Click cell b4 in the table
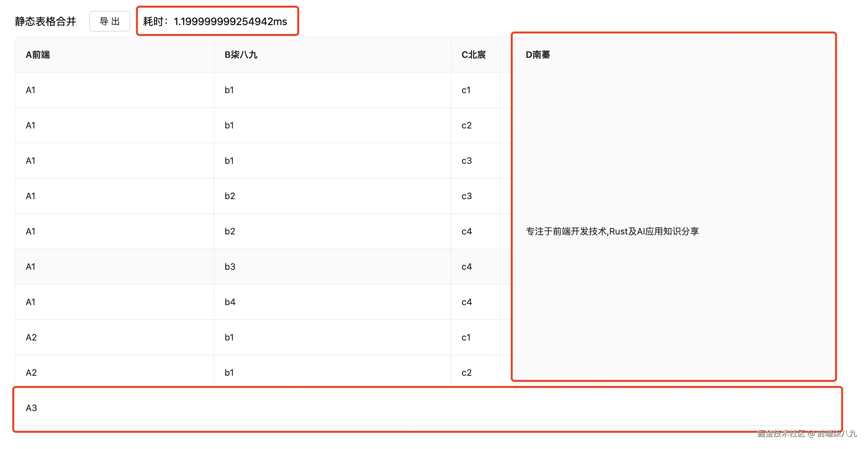This screenshot has width=868, height=449. coord(230,302)
